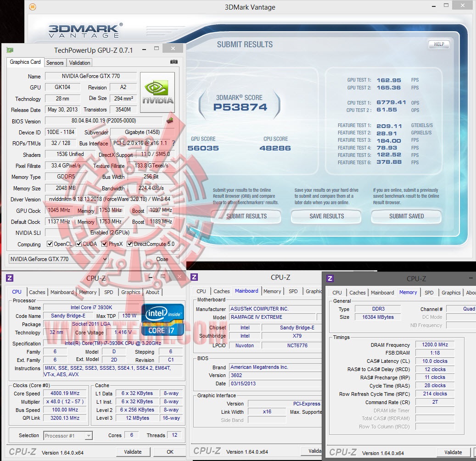Click the CPU-Z Z icon in Mainboard window
The width and height of the screenshot is (476, 461).
[194, 277]
